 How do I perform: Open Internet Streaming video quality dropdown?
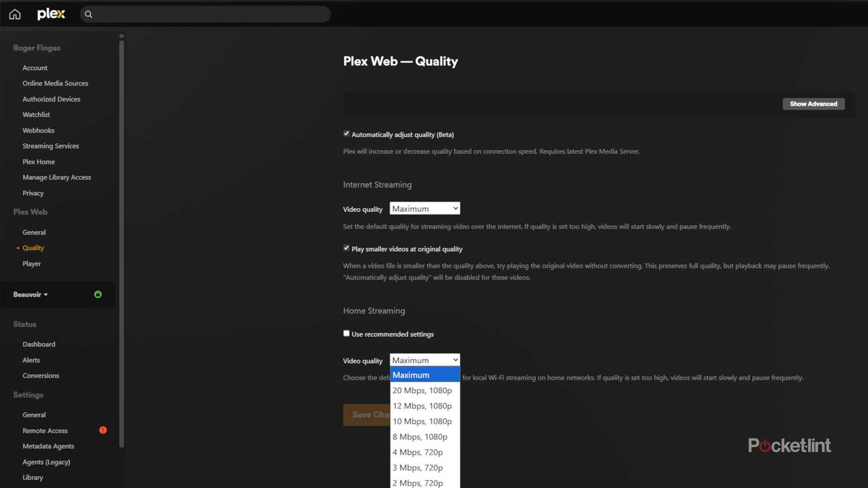tap(425, 209)
